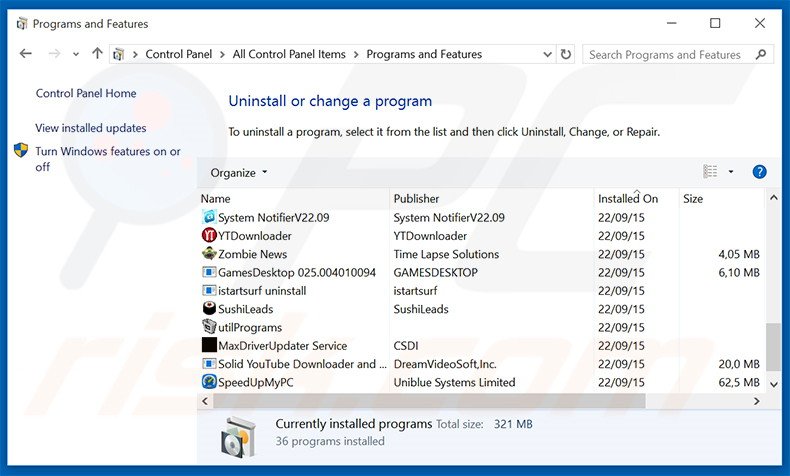Expand the address bar history dropdown

[x=547, y=54]
